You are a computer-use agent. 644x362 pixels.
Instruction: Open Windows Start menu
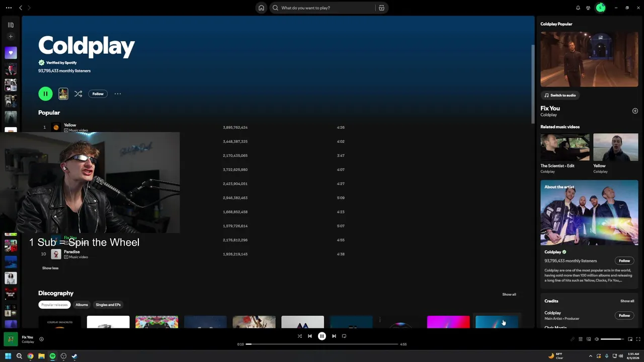(x=8, y=356)
